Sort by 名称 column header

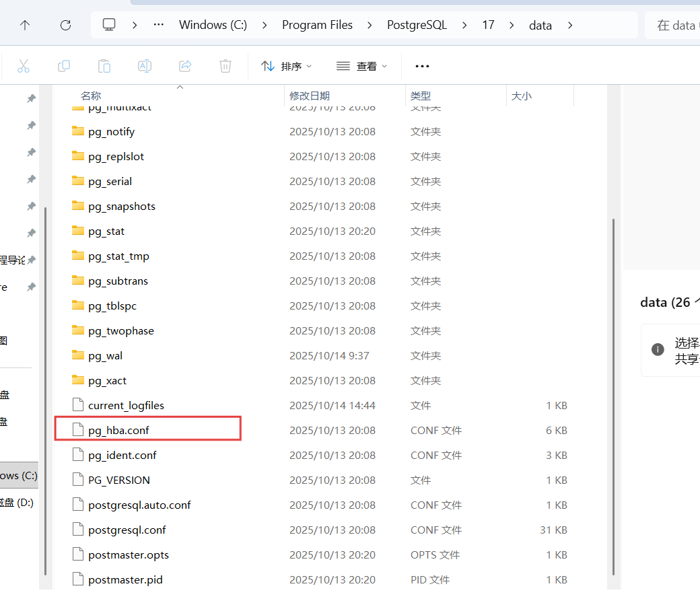[x=91, y=96]
